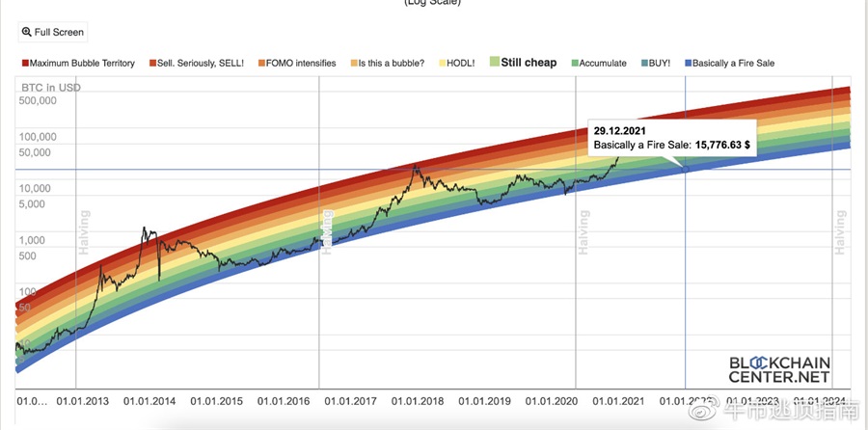
Task: Click the Is this a bubble? color swatch
Action: tap(352, 63)
